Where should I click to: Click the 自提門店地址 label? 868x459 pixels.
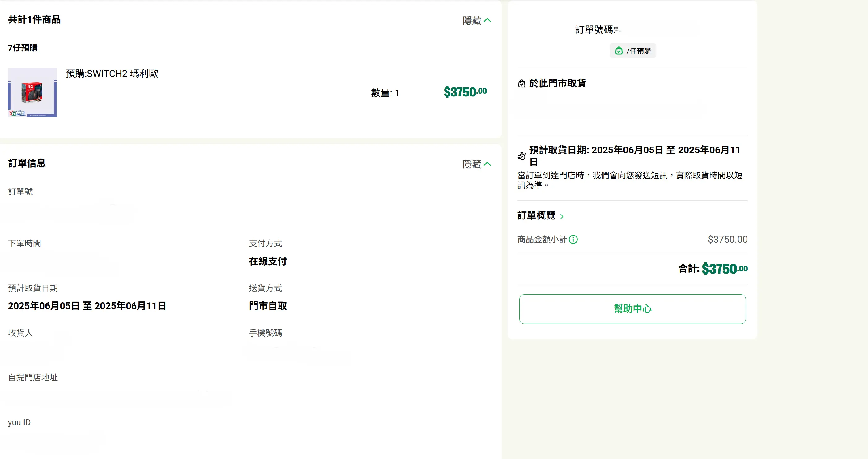coord(33,377)
